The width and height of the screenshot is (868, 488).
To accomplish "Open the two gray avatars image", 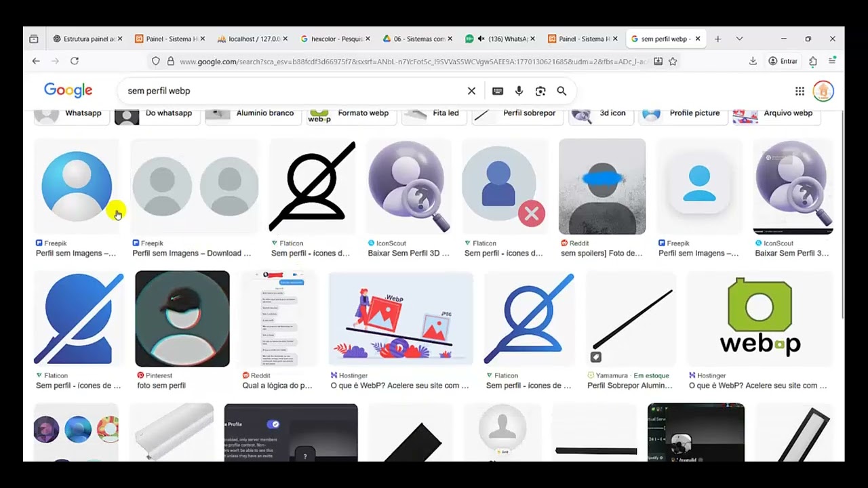I will coord(195,186).
